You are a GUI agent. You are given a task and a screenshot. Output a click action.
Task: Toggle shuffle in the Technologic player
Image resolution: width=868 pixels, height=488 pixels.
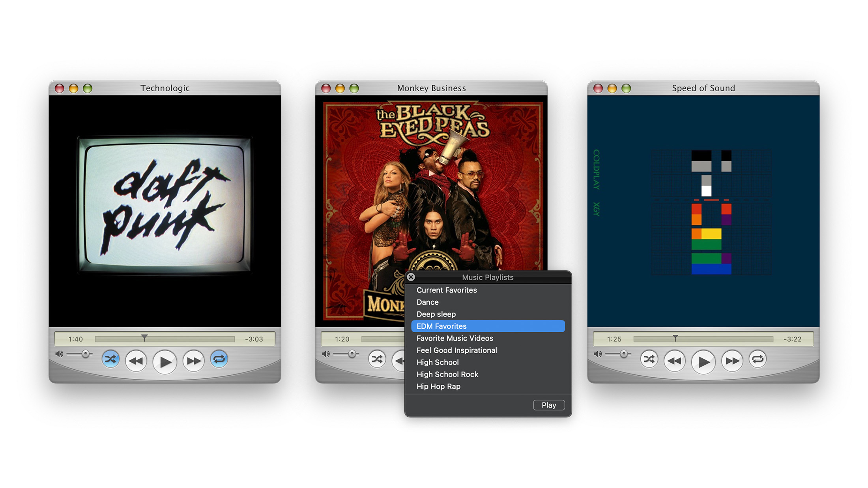110,359
